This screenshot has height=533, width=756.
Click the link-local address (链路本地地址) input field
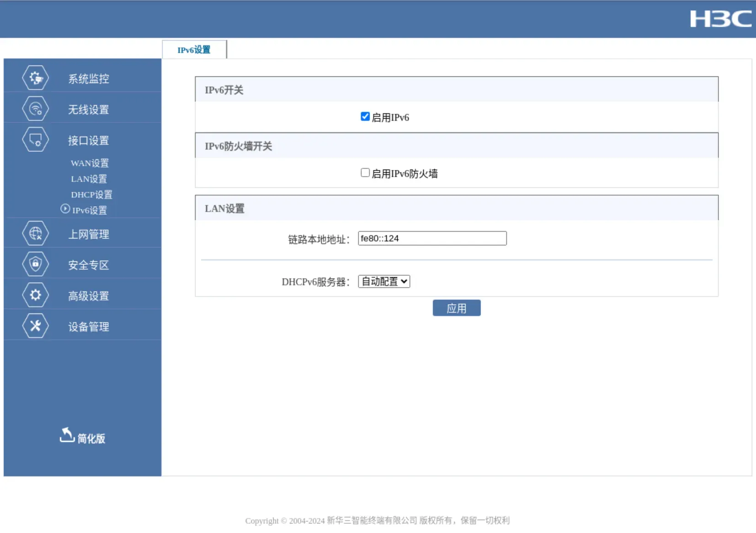432,238
